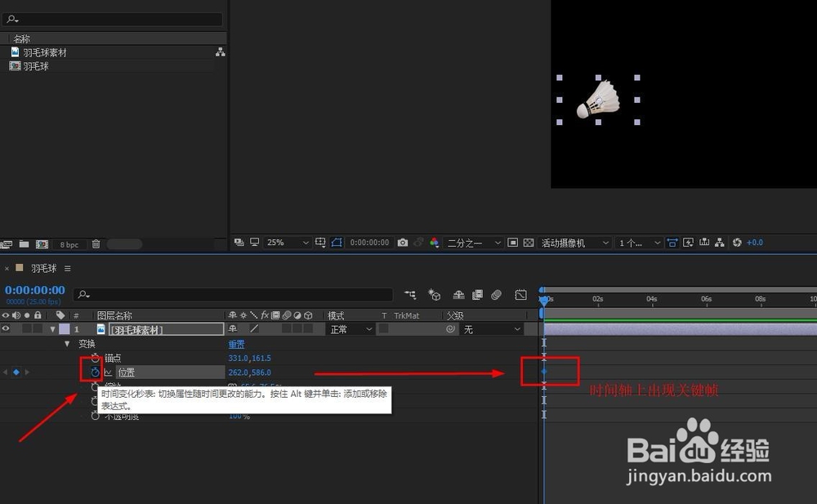Go to previous keyframe arrow for 位置
This screenshot has height=504, width=817.
click(5, 372)
